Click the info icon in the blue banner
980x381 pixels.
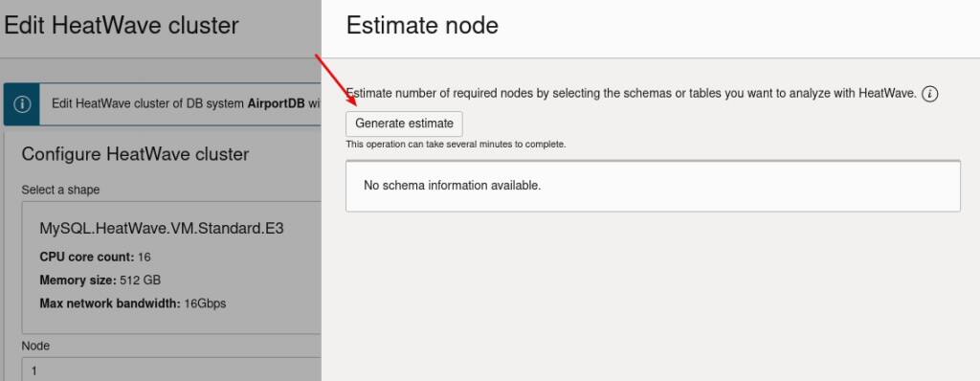click(x=22, y=103)
